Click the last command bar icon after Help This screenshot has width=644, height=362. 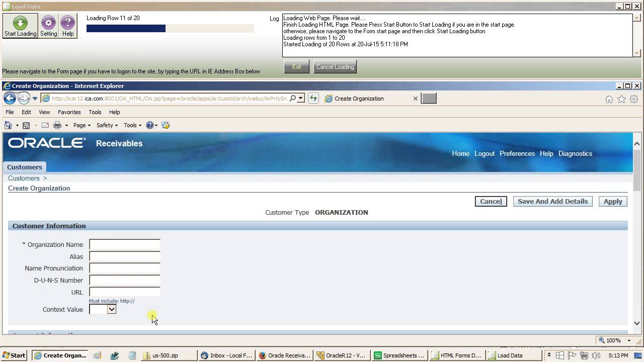click(166, 125)
